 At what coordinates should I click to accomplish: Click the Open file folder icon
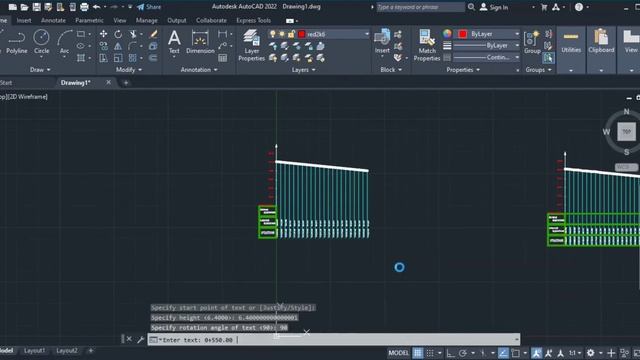24,7
